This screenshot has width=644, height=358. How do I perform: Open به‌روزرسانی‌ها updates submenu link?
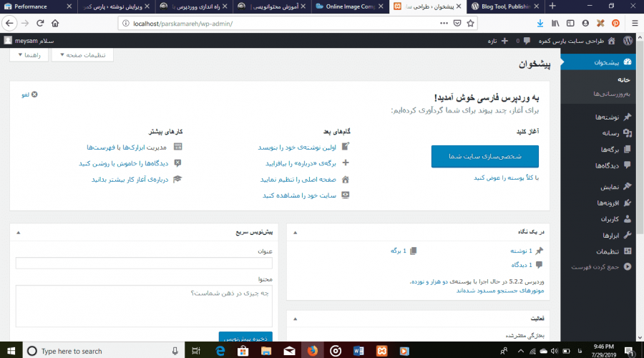tap(611, 94)
